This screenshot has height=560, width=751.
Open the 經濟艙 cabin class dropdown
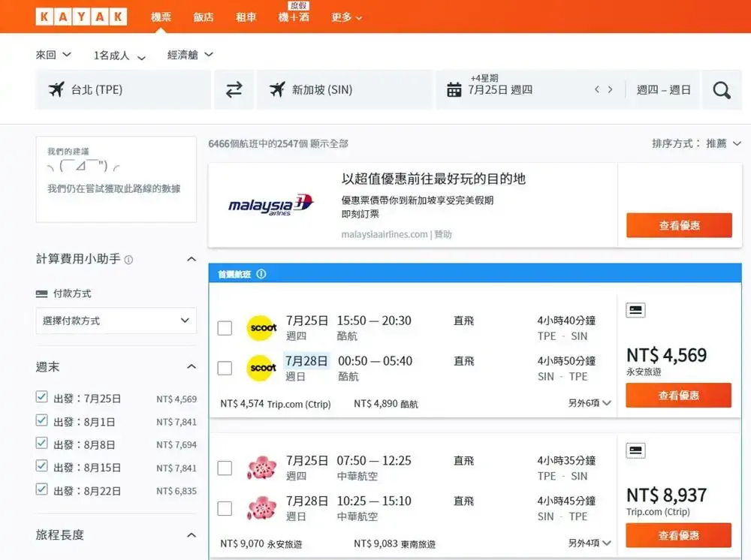[190, 55]
